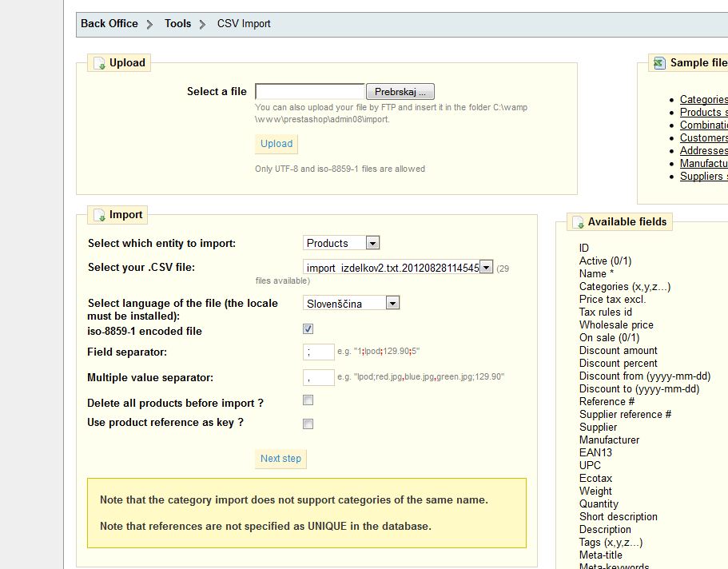Screen dimensions: 728x569
Task: Open the file language dropdown
Action: [x=351, y=304]
